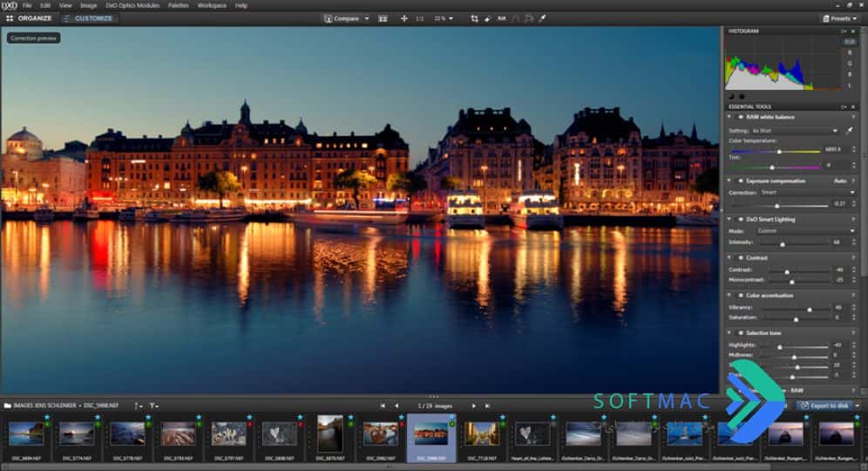Viewport: 868px width, 471px height.
Task: Collapse the DxO Smart Lighting section
Action: click(x=729, y=220)
